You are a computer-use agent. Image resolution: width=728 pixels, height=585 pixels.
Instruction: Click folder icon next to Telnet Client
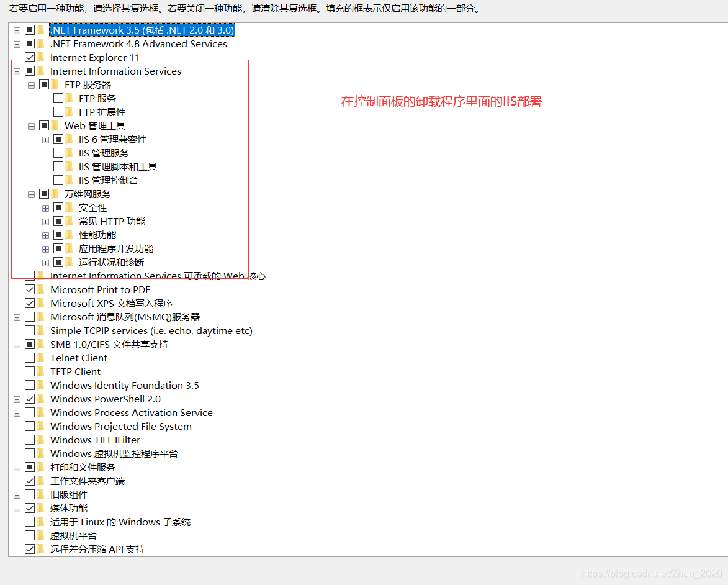pyautogui.click(x=41, y=358)
